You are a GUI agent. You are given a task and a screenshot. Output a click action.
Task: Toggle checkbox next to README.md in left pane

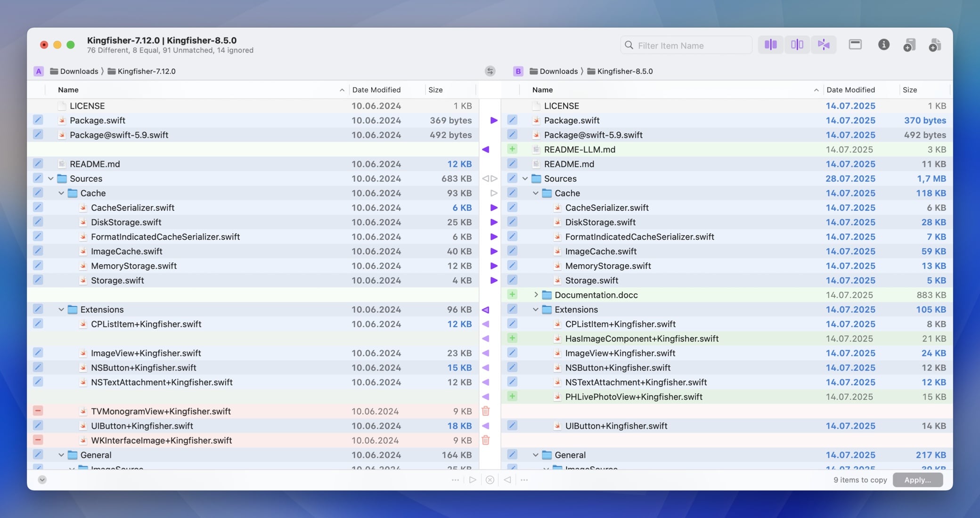click(38, 163)
